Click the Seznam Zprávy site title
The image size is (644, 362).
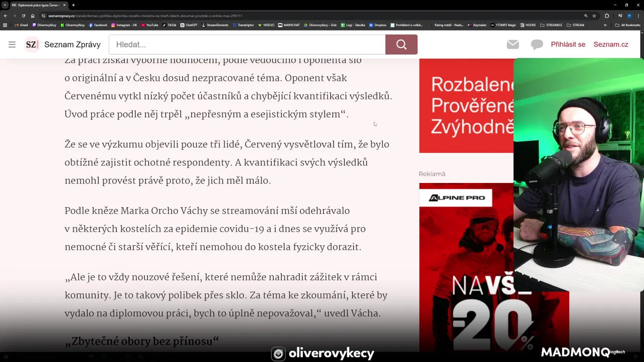coord(72,44)
